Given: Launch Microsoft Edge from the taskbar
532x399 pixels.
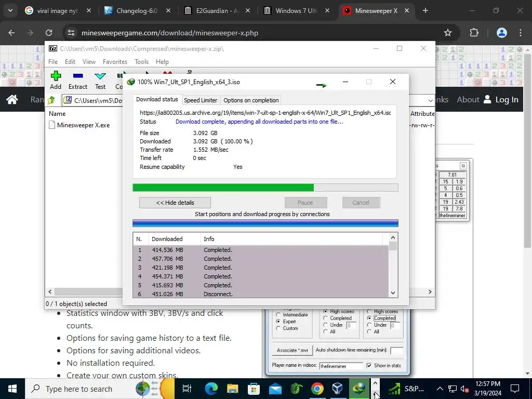Looking at the screenshot, I should coord(211,389).
